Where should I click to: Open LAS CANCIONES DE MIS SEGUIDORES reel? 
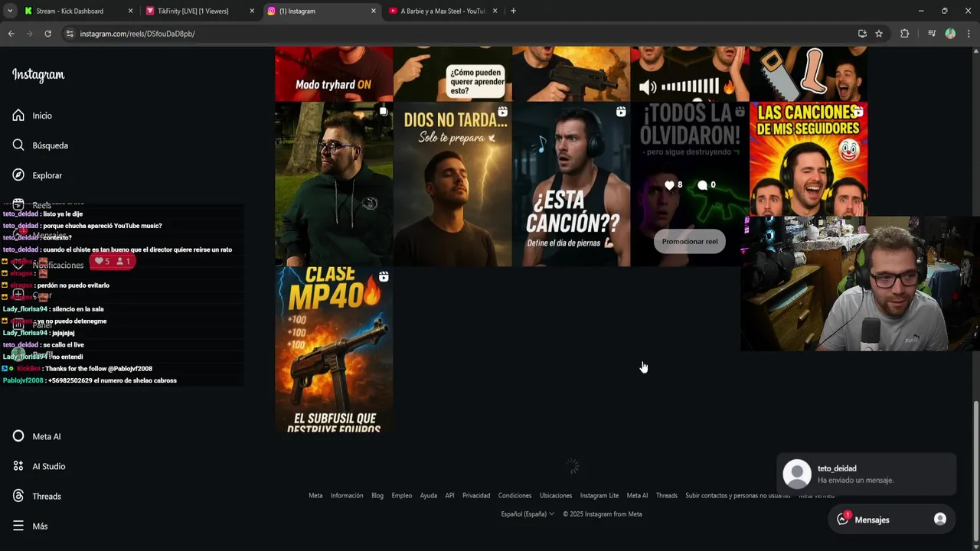tap(808, 159)
